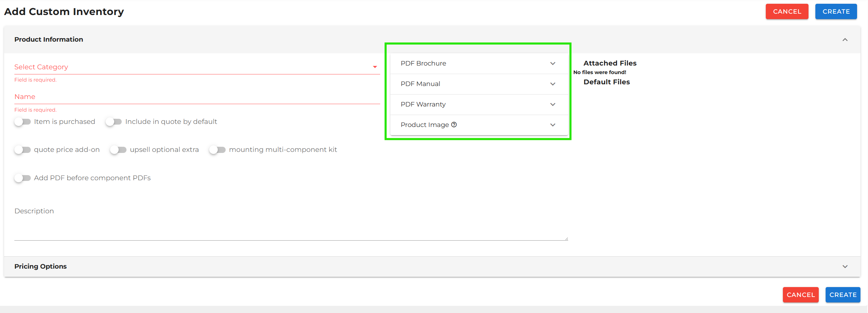Expand the PDF Warranty chevron
868x313 pixels.
point(552,104)
